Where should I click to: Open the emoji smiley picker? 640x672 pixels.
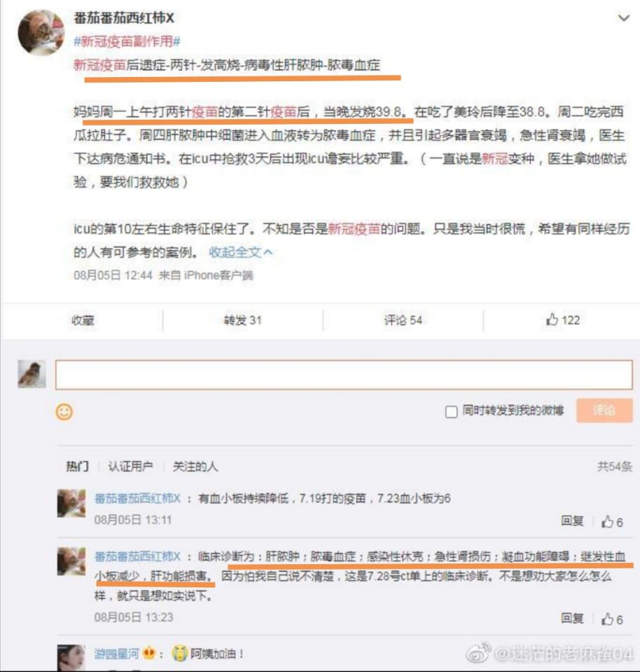(x=64, y=412)
